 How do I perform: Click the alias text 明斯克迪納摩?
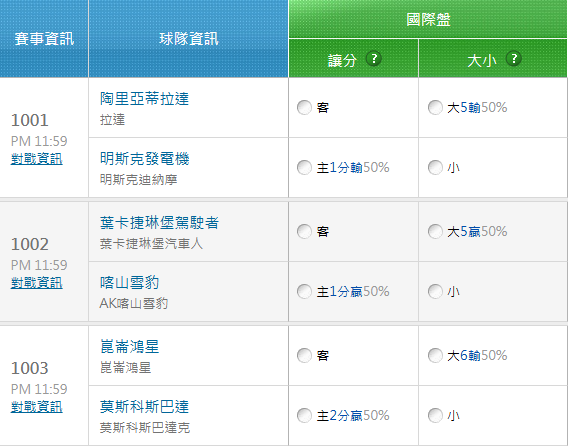click(138, 179)
